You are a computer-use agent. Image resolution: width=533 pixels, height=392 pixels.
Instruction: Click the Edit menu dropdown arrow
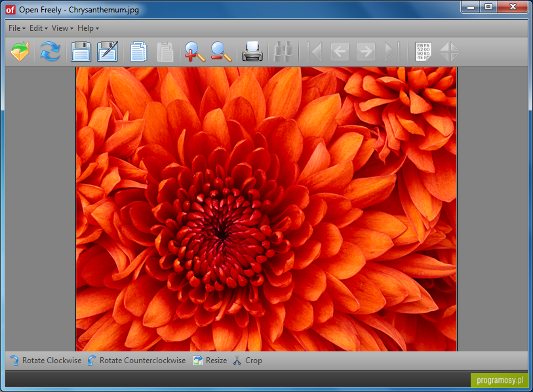(x=46, y=29)
